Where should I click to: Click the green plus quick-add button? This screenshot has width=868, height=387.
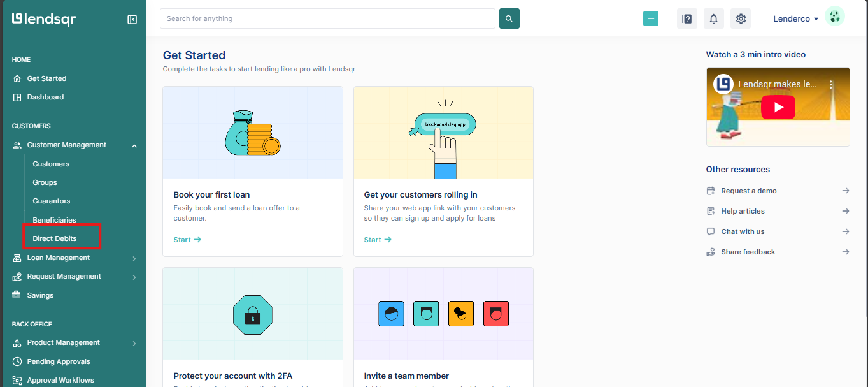(651, 19)
